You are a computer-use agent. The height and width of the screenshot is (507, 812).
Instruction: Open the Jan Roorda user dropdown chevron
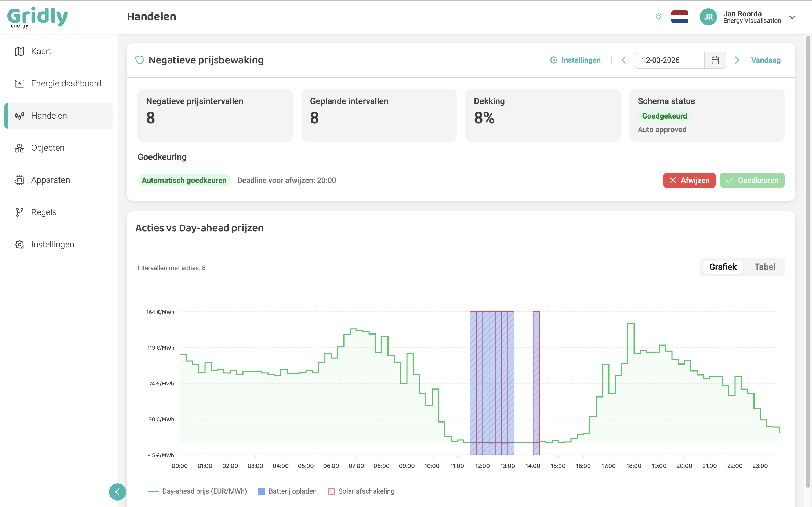[x=792, y=17]
